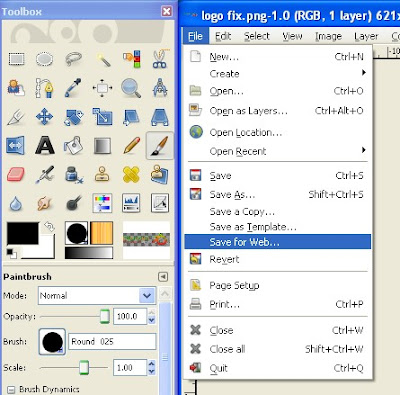Open the active wood pattern swatch
The width and height of the screenshot is (400, 395).
tap(102, 233)
